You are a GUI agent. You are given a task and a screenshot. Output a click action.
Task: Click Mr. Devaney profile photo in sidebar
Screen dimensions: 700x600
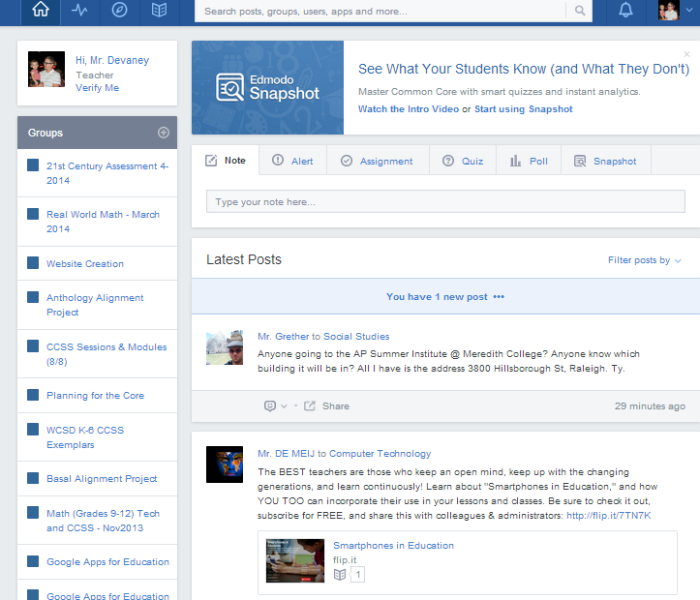(x=46, y=69)
